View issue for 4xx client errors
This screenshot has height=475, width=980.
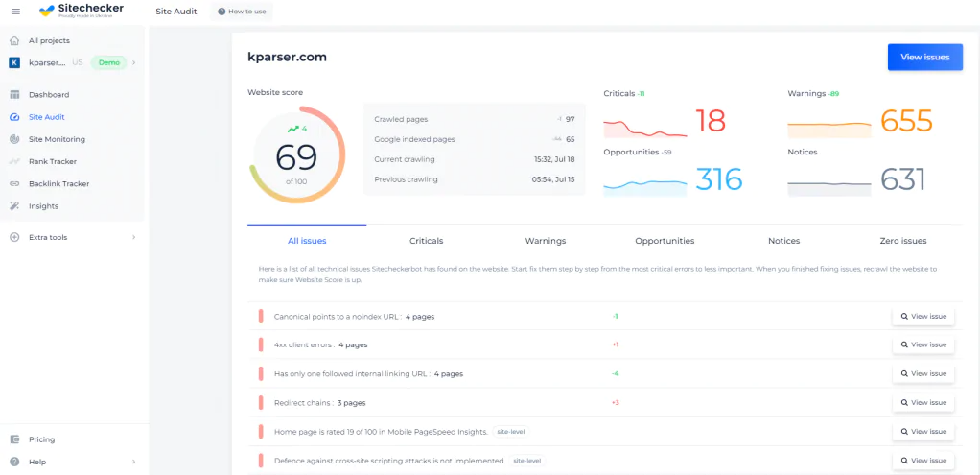(922, 344)
